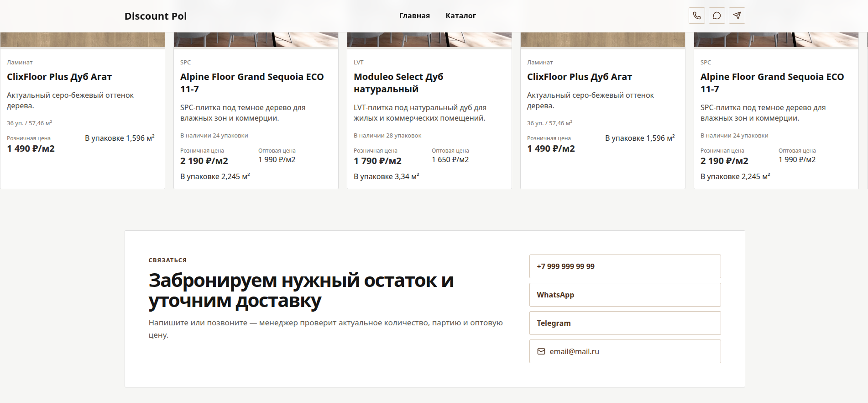868x403 pixels.
Task: Click the СВЯЗАТЬСЯ section label
Action: point(167,260)
